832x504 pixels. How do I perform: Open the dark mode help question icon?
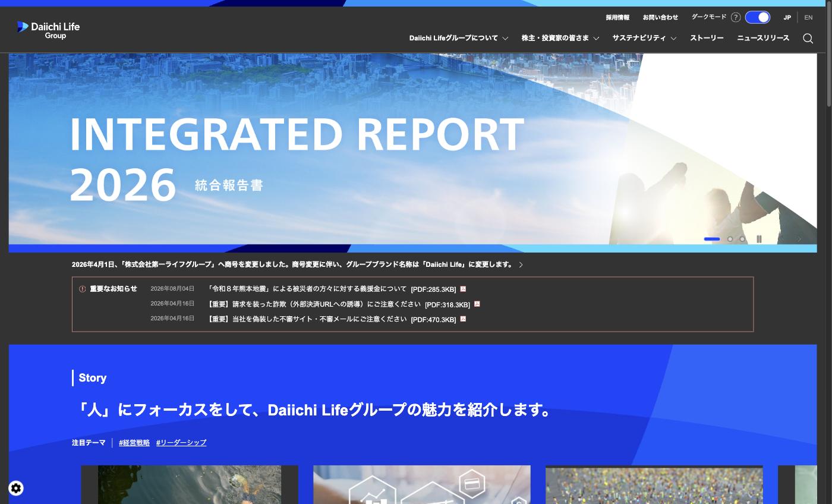pos(736,17)
